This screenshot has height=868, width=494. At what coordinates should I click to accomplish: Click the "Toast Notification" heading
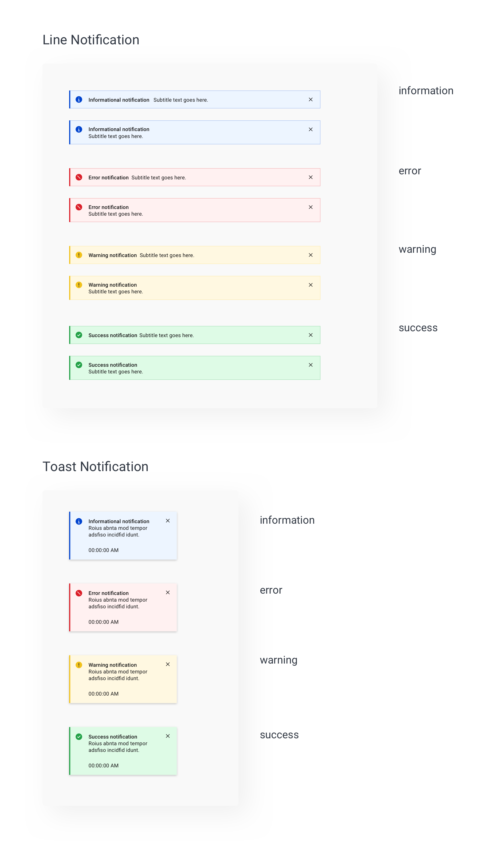pyautogui.click(x=95, y=467)
